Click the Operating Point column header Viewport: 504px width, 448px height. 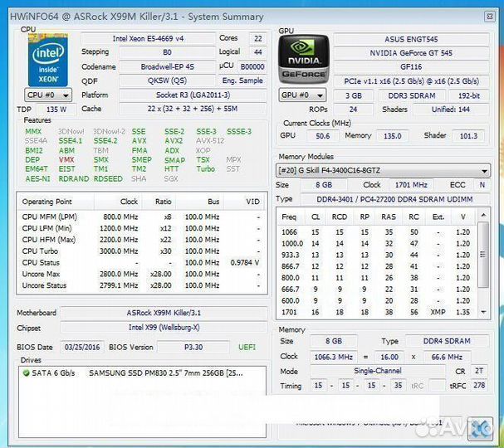47,202
